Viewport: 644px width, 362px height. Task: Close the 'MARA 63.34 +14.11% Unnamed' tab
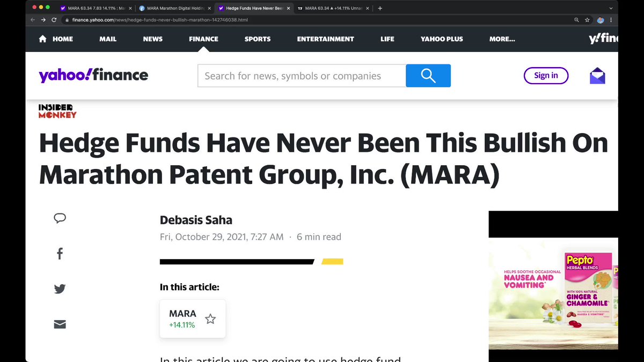(x=367, y=8)
